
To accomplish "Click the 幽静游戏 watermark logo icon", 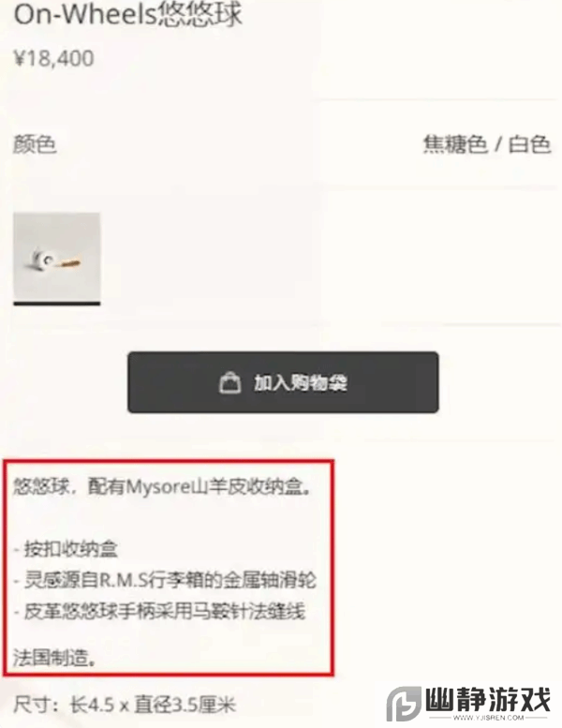I will click(404, 705).
